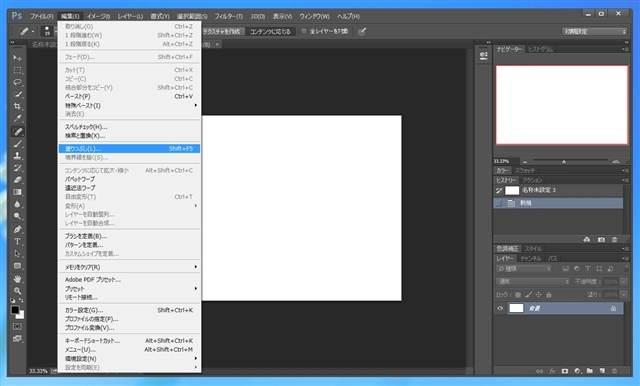640x386 pixels.
Task: Select the Eyedropper tool
Action: tap(17, 119)
